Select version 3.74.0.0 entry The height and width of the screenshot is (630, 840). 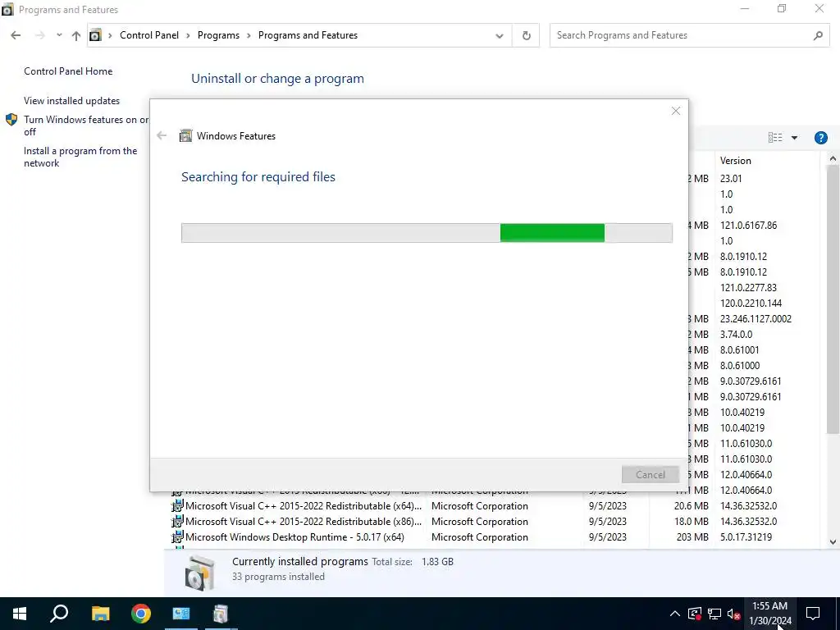pos(736,335)
